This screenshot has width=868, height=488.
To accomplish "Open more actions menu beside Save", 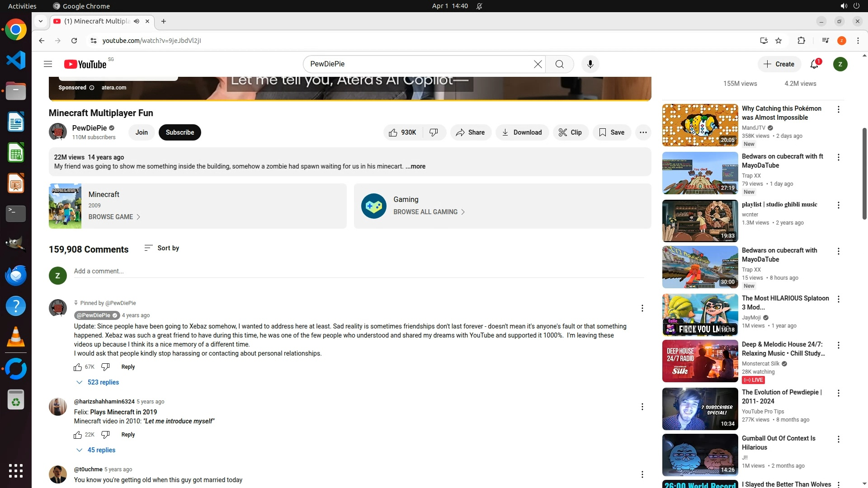I will coord(643,132).
